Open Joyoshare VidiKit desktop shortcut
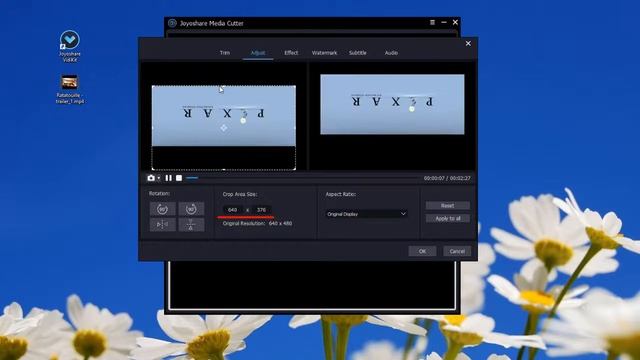 tap(70, 46)
